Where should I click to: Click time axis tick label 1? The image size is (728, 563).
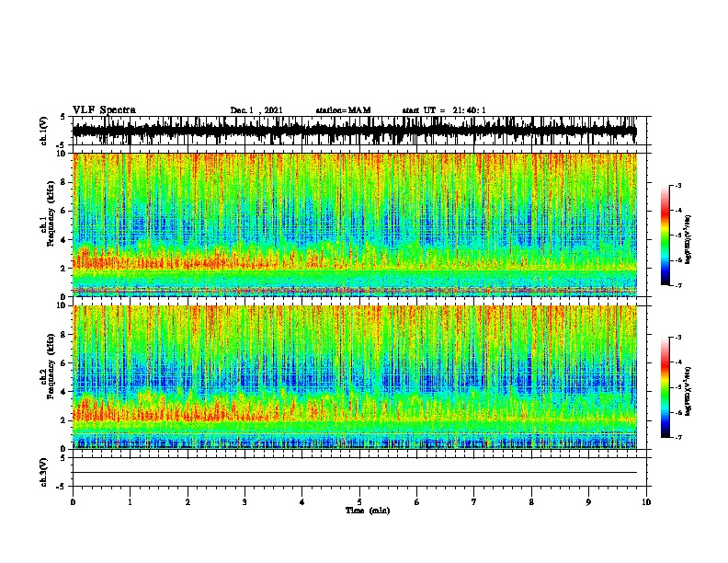(x=131, y=501)
